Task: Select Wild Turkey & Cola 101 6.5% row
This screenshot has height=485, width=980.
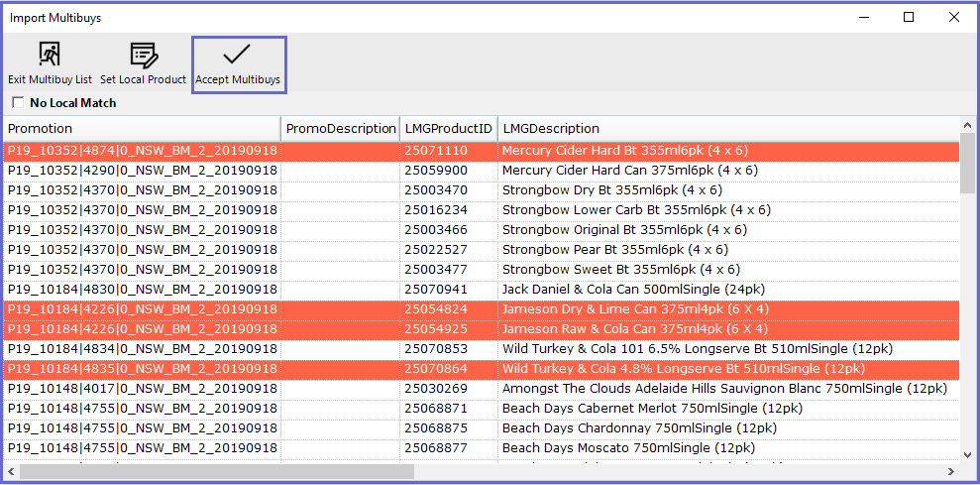Action: 482,348
